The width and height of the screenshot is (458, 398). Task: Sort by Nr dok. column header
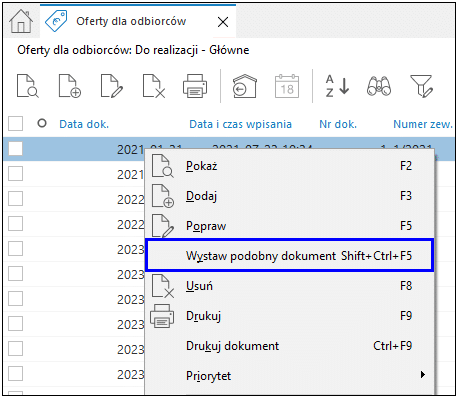338,124
